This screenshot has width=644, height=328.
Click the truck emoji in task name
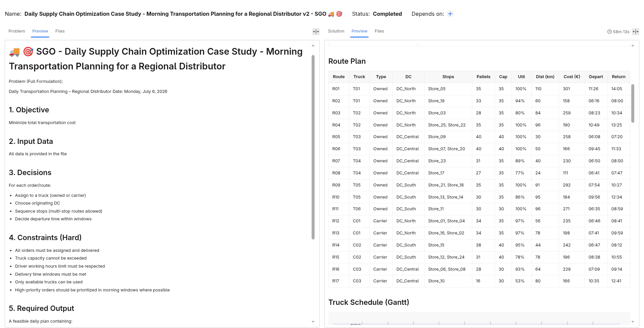pos(331,14)
